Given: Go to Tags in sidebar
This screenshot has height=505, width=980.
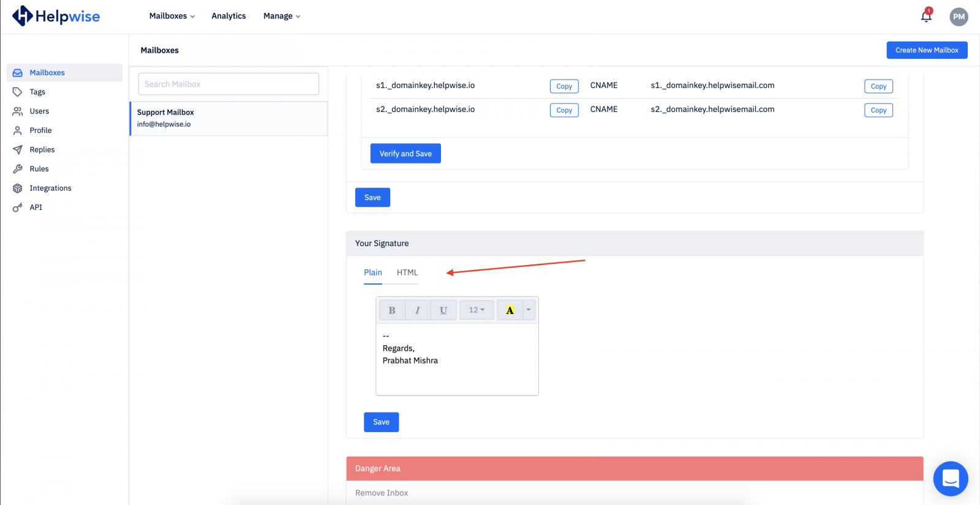Looking at the screenshot, I should pos(37,92).
